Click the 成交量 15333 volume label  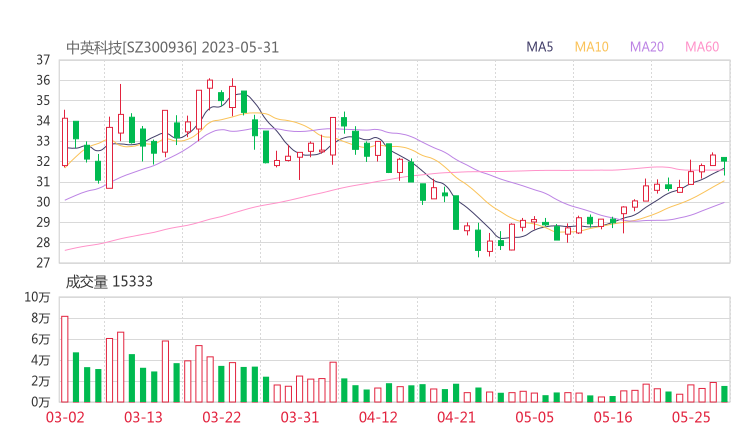tap(109, 282)
